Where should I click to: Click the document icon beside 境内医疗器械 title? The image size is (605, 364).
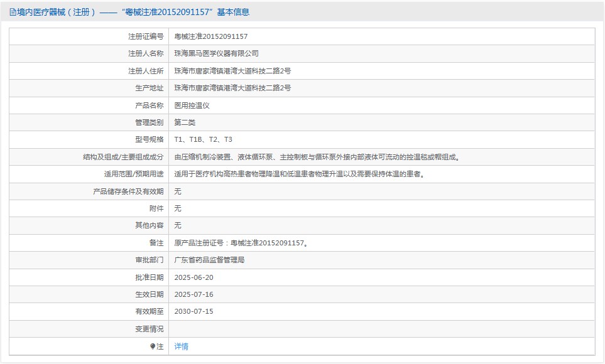13,13
